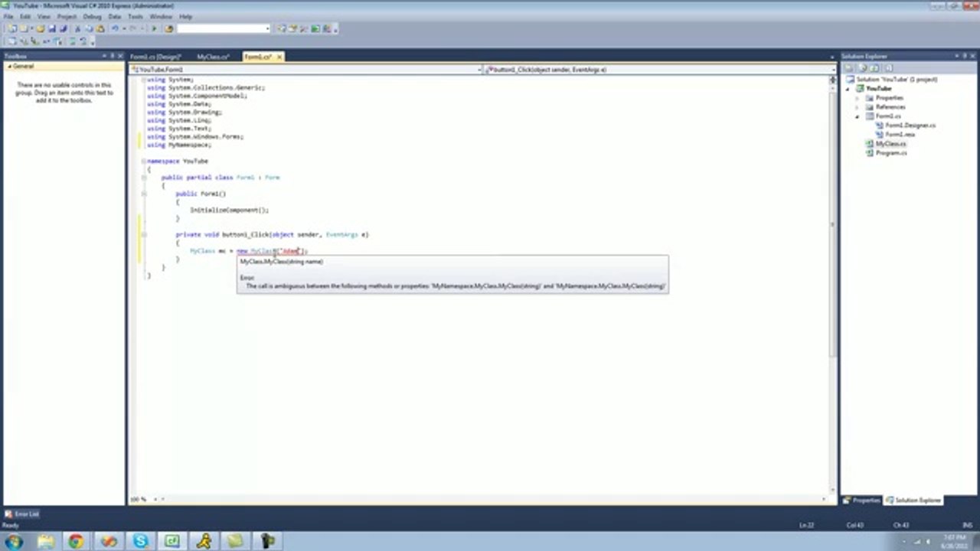This screenshot has width=980, height=551.
Task: Click Save All toolbar icon
Action: pyautogui.click(x=63, y=28)
